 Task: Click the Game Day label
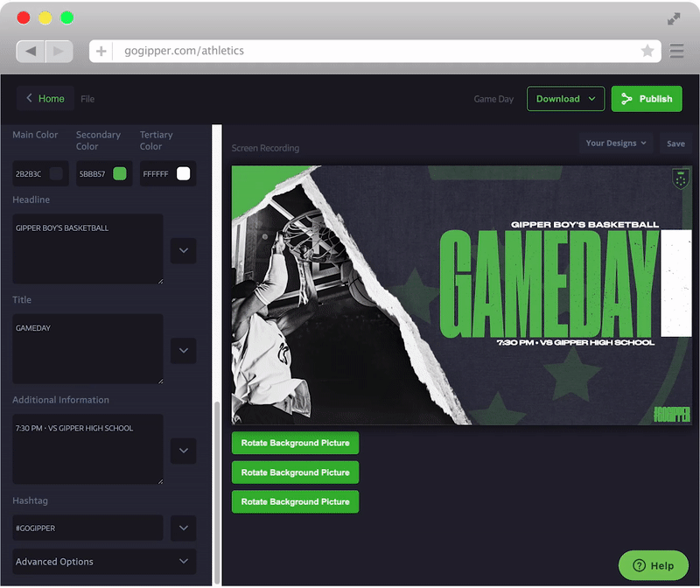pyautogui.click(x=493, y=99)
